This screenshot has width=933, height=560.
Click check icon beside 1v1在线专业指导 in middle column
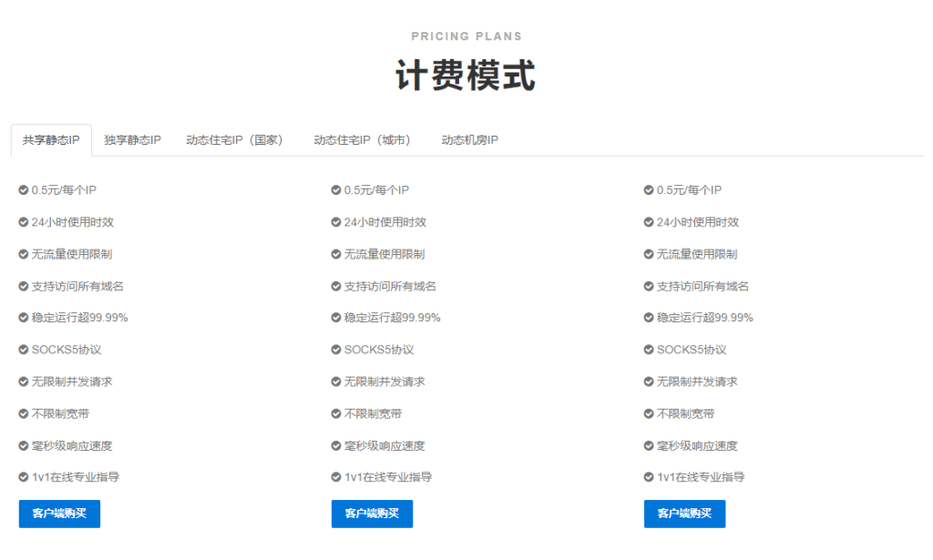tap(336, 477)
